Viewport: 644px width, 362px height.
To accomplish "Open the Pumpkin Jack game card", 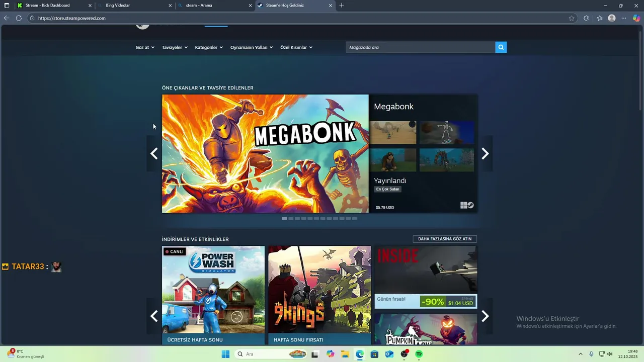I will pyautogui.click(x=426, y=329).
